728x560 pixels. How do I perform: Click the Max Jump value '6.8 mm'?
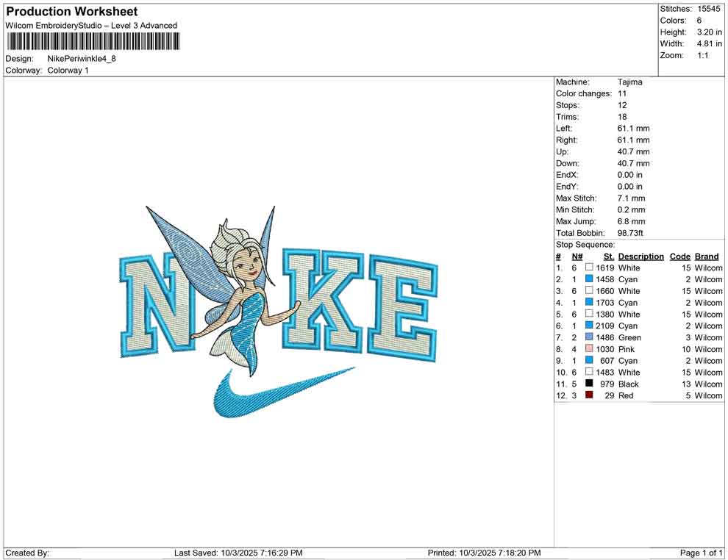[632, 221]
